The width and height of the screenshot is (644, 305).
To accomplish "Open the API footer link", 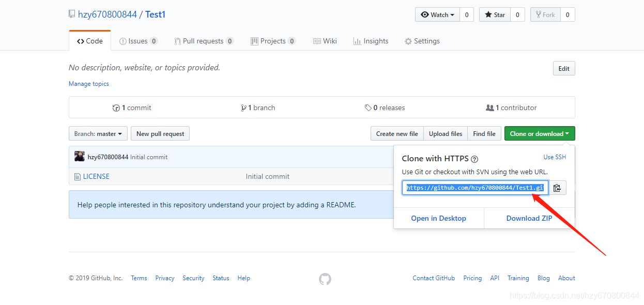I will click(495, 278).
